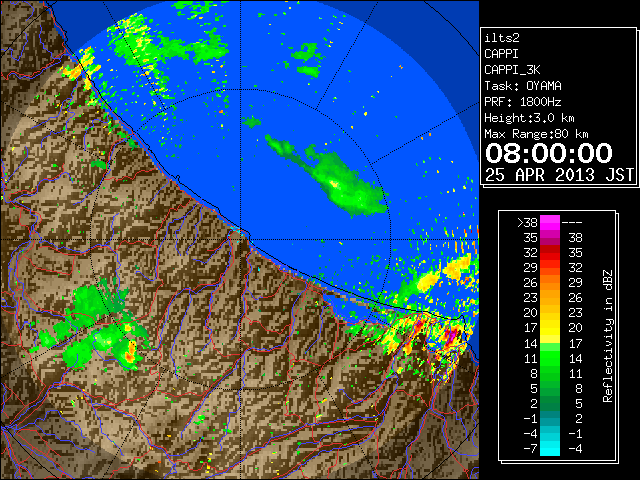
Task: Select the 'Height:3.0 km' text
Action: (529, 118)
